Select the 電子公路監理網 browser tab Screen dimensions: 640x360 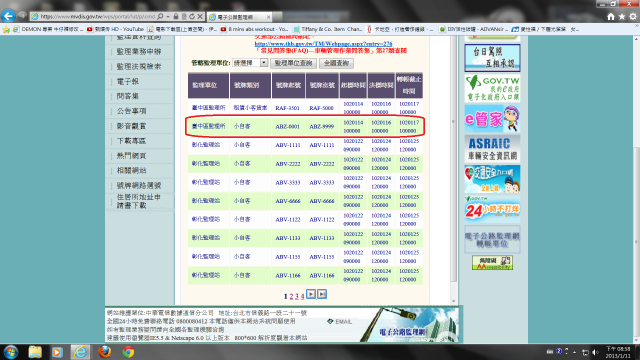239,17
